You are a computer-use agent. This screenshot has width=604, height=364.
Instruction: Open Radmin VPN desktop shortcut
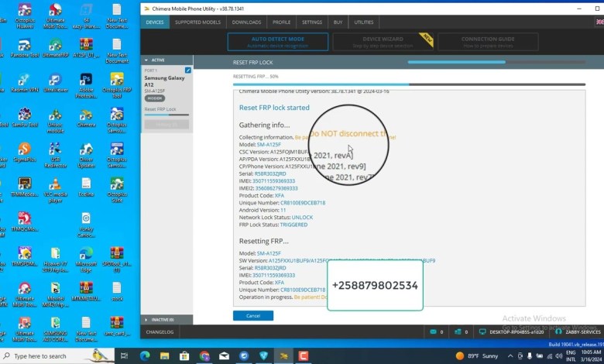(x=25, y=83)
